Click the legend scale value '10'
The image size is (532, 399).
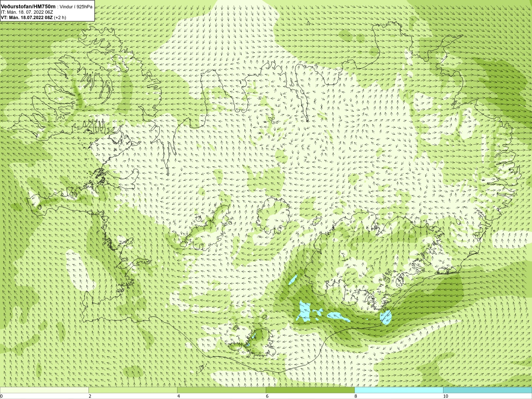pyautogui.click(x=445, y=396)
